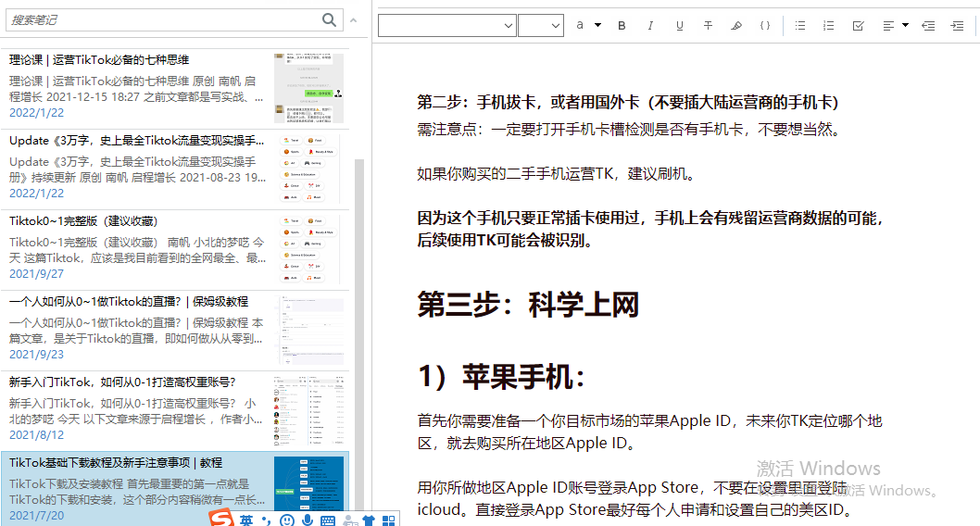Click thumbnail of Update《3万字》note
Viewport: 980px width, 526px height.
[x=308, y=169]
